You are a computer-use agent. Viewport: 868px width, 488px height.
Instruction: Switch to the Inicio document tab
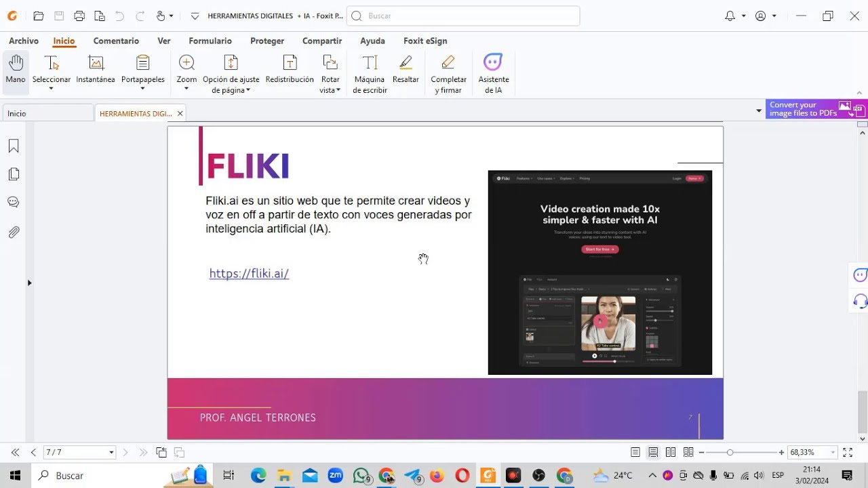click(x=48, y=113)
